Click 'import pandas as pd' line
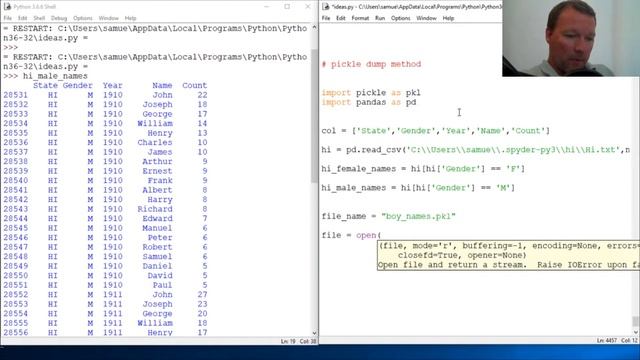Image resolution: width=640 pixels, height=360 pixels. 369,102
